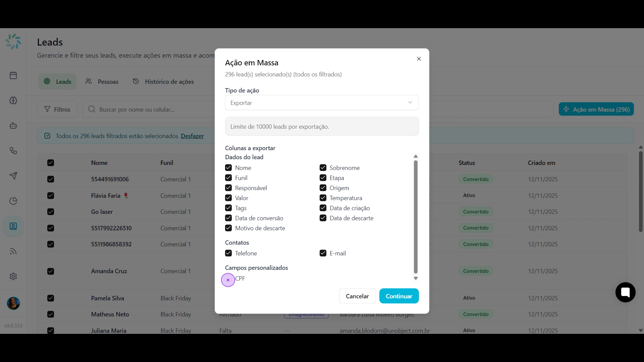Image resolution: width=644 pixels, height=362 pixels.
Task: Switch to the Leads tab
Action: (57, 81)
